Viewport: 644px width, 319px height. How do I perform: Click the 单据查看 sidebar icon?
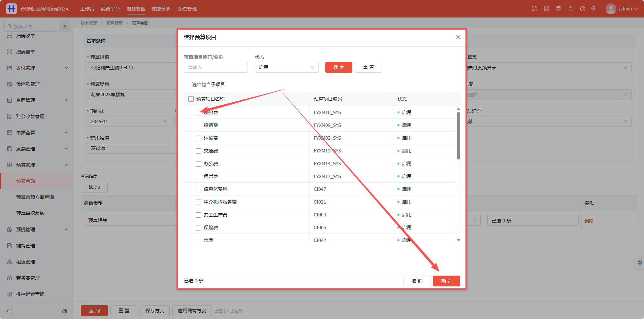pos(9,133)
